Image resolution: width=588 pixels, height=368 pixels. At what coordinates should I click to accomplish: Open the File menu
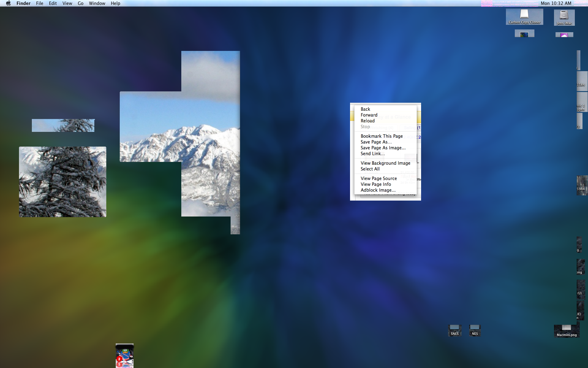(40, 3)
